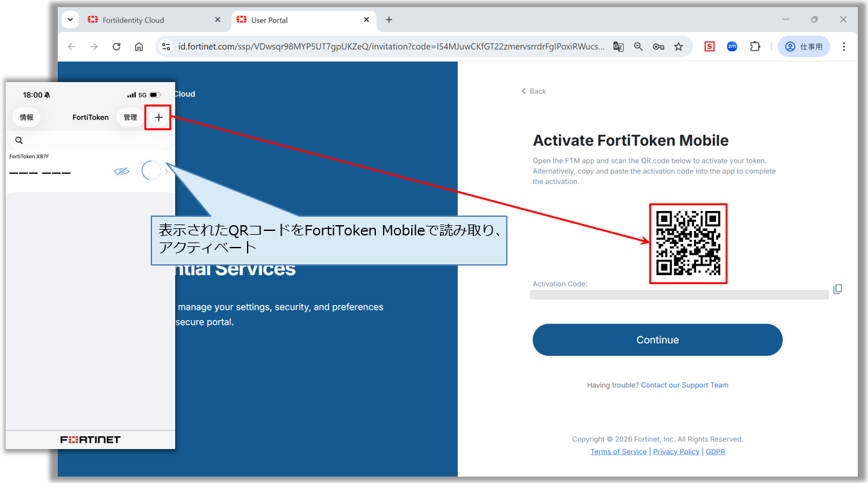The height and width of the screenshot is (483, 868).
Task: Maximize the browser window
Action: (814, 20)
